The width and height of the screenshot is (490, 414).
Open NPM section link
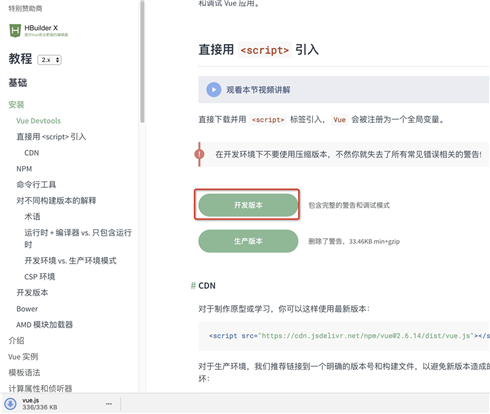[24, 169]
